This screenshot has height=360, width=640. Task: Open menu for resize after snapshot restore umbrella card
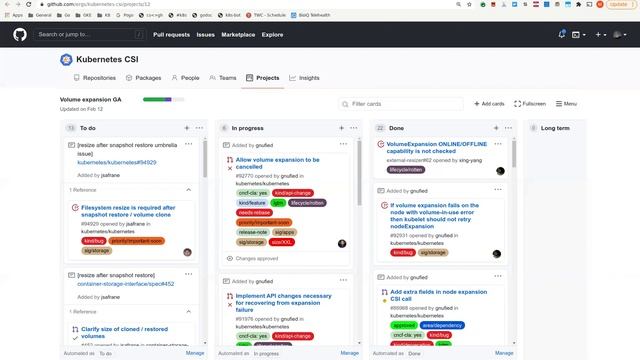pos(188,144)
